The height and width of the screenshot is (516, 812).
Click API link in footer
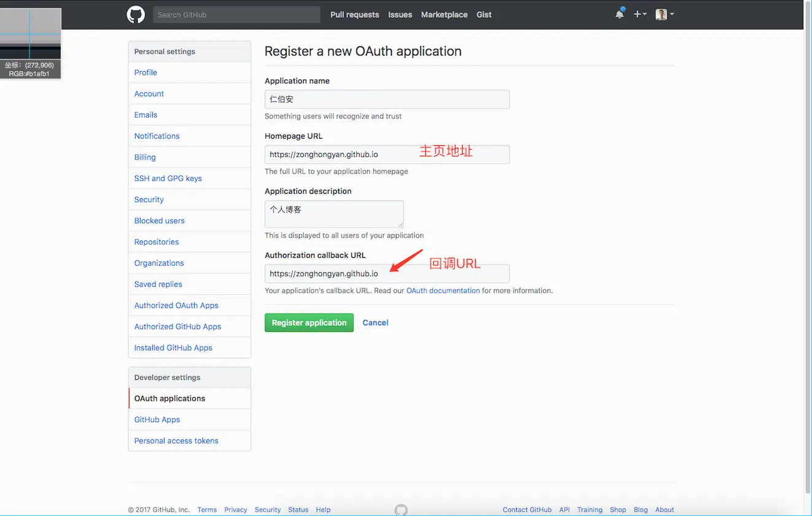coord(565,510)
